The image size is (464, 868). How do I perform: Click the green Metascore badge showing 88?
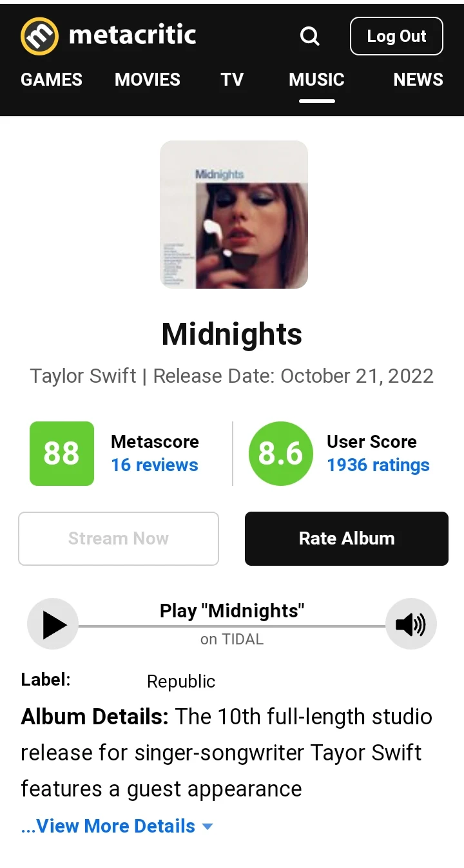[61, 454]
